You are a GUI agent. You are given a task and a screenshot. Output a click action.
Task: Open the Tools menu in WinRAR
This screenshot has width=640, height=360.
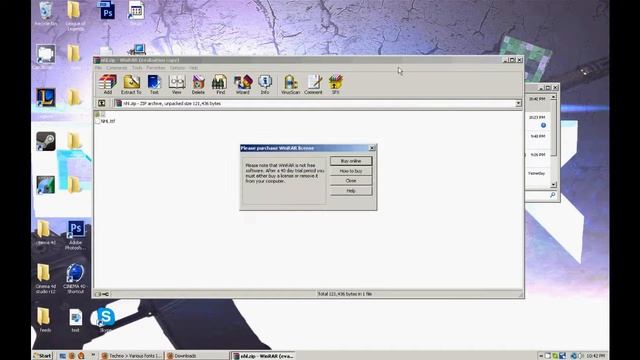click(137, 68)
